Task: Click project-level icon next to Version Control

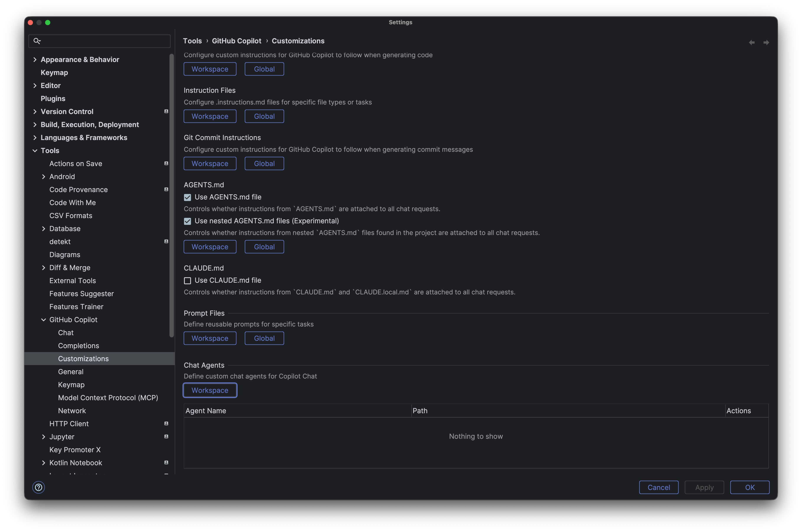Action: (x=166, y=111)
